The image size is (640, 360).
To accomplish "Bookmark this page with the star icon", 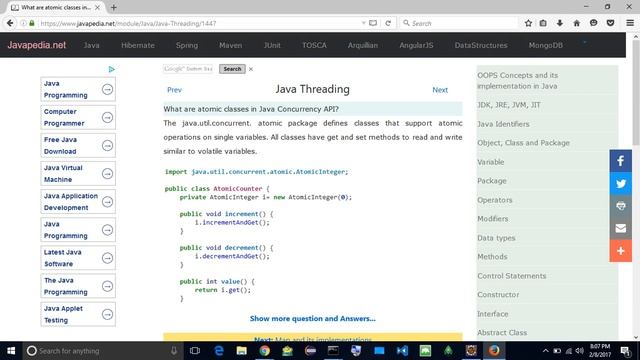I will point(528,23).
